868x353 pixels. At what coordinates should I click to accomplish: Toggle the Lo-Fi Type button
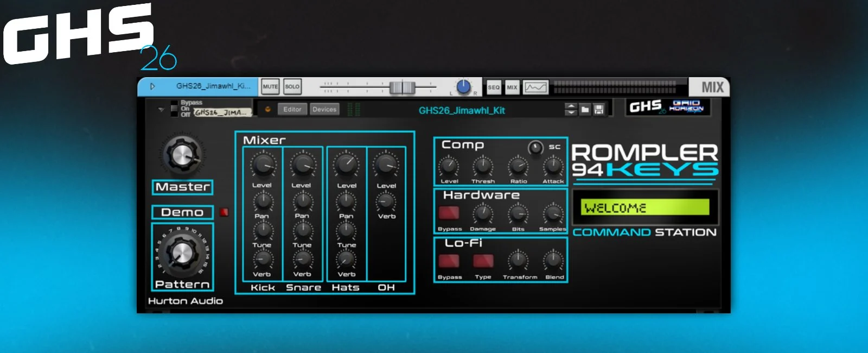(483, 261)
